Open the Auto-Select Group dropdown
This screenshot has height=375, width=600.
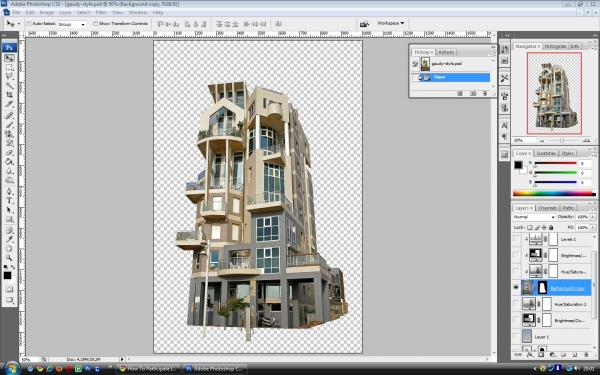point(72,24)
